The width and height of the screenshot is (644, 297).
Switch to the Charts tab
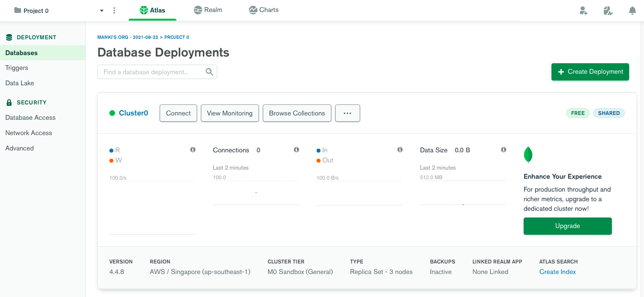(264, 10)
